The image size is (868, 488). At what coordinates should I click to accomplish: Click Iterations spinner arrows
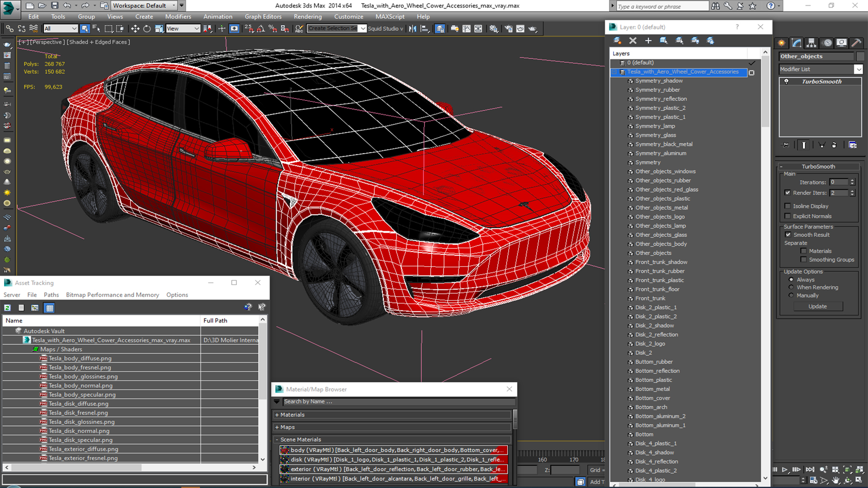click(x=852, y=182)
